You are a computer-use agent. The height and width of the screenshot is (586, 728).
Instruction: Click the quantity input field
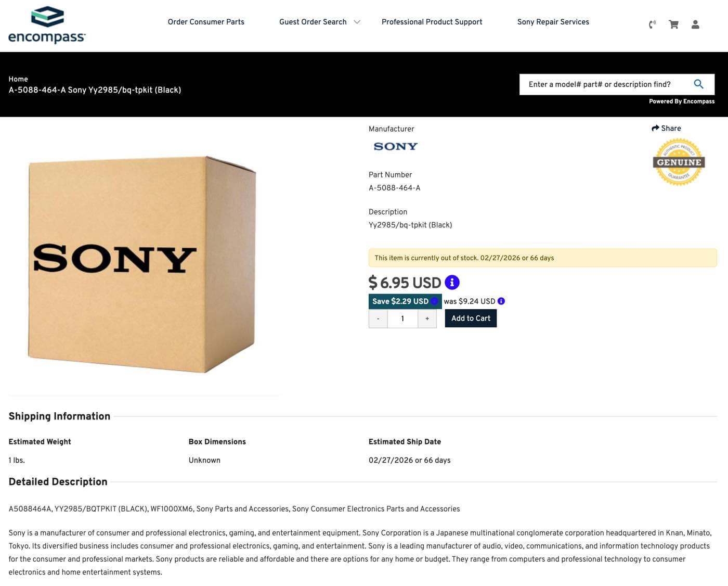tap(402, 319)
